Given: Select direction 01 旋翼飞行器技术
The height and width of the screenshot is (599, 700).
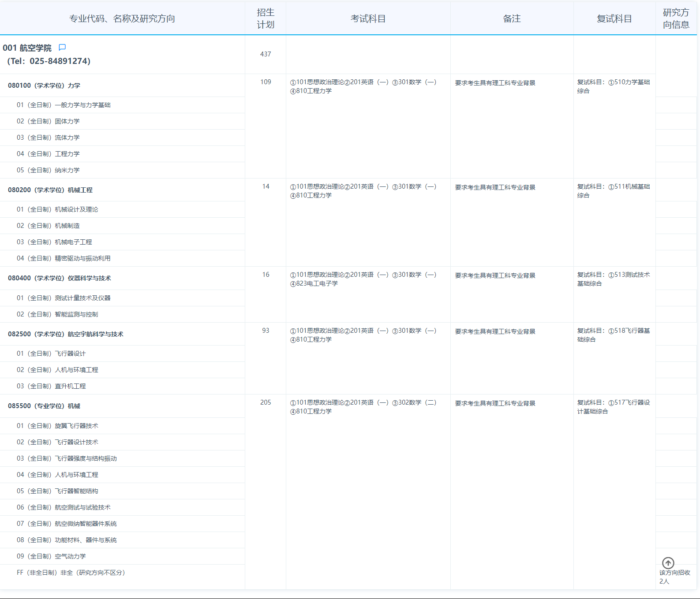Looking at the screenshot, I should click(x=122, y=426).
